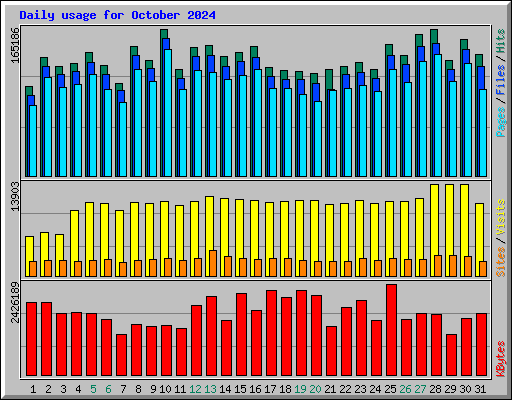This screenshot has height=400, width=512.
Task: Select day label "8" on the axis
Action: tap(138, 389)
